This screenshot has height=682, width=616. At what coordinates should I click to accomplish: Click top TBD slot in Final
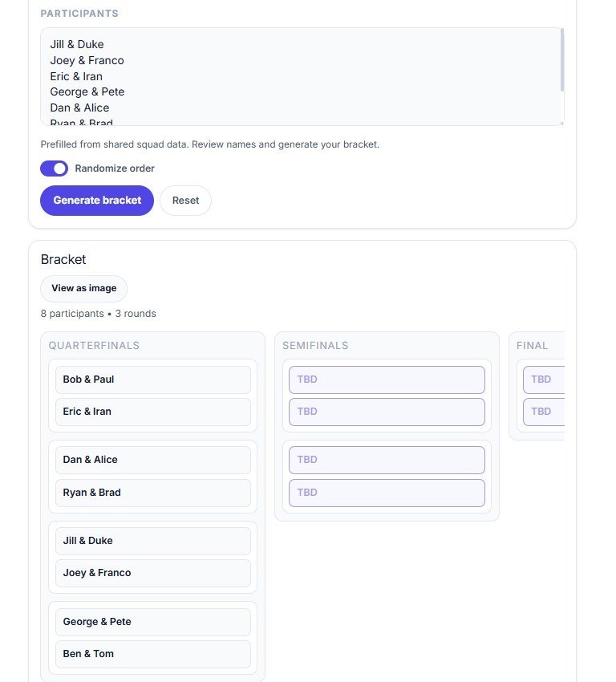(x=544, y=380)
